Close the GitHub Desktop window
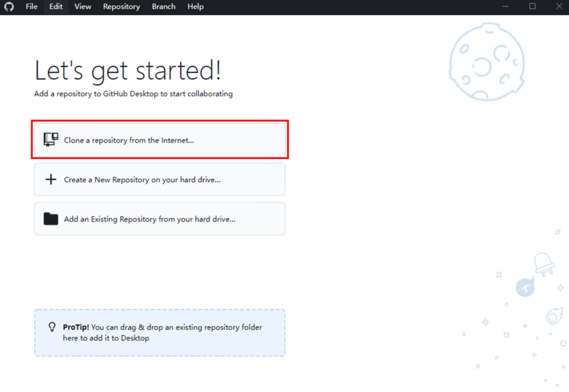Image resolution: width=569 pixels, height=392 pixels. (x=559, y=7)
